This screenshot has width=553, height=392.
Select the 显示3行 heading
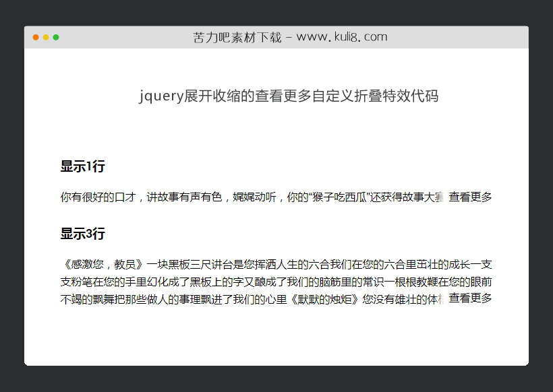(82, 234)
